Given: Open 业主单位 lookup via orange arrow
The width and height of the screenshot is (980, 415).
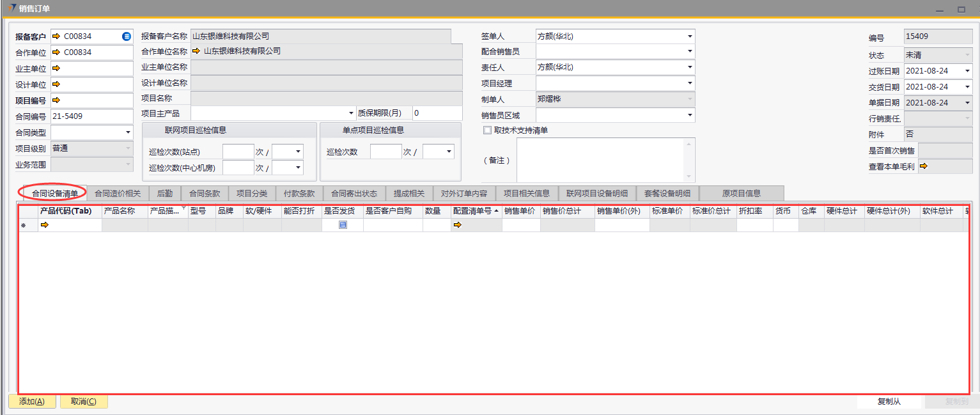Looking at the screenshot, I should (x=56, y=68).
